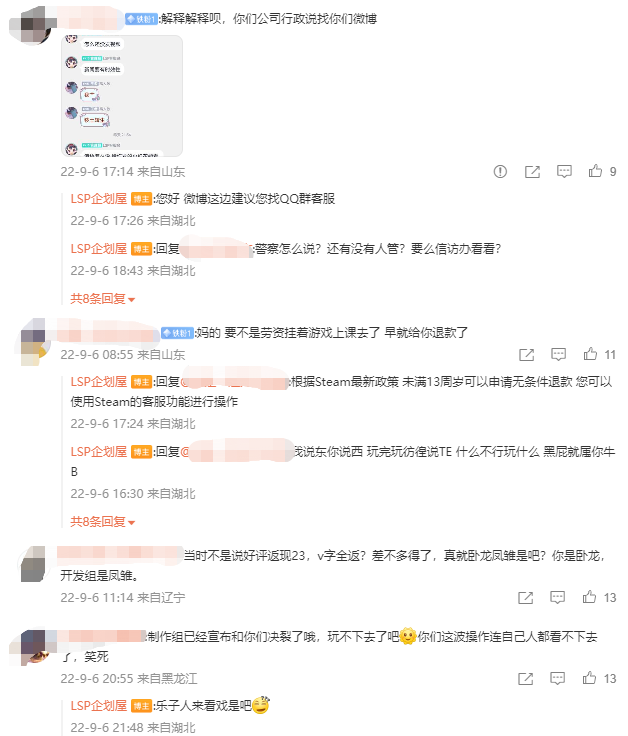Share the 11:14 comment from 辽宁
The height and width of the screenshot is (736, 628).
[525, 598]
